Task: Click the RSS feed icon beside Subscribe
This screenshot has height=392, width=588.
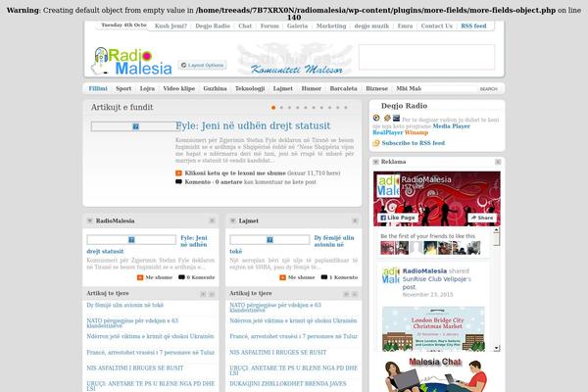Action: pos(376,143)
